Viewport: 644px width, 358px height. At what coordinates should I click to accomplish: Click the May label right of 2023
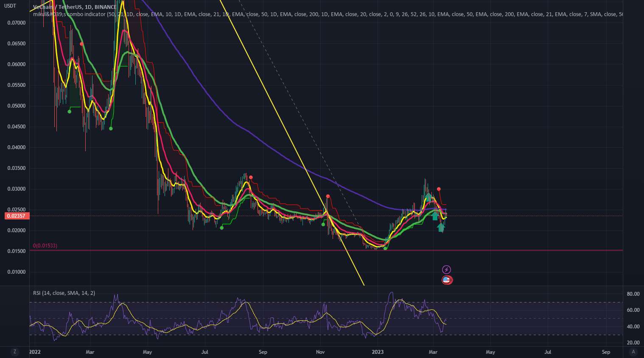coord(490,352)
